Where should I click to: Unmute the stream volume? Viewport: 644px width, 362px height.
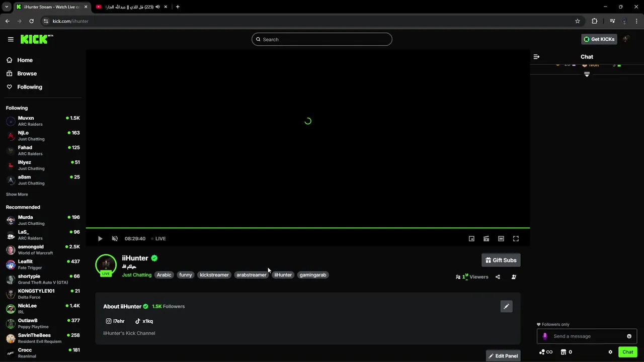coord(115,239)
